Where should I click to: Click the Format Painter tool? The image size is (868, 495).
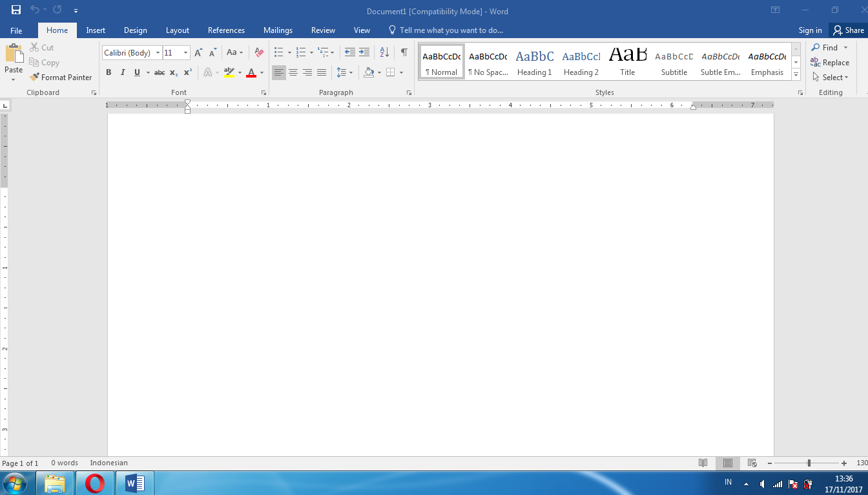[x=61, y=77]
